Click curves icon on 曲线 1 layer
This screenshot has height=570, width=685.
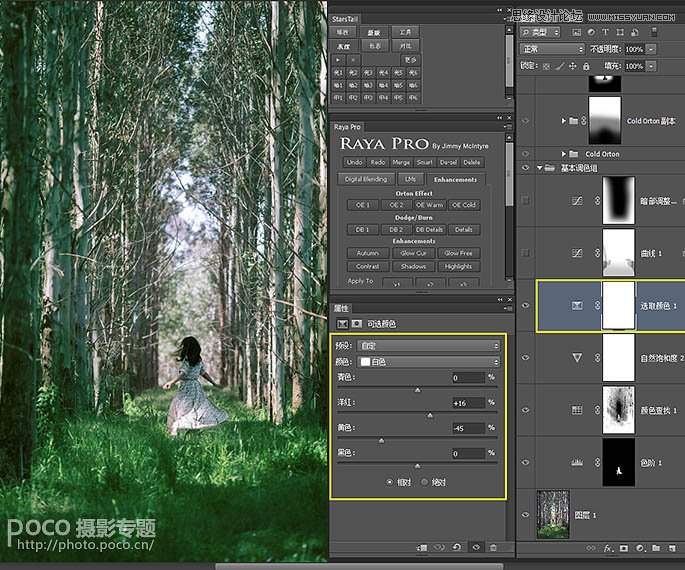click(577, 253)
